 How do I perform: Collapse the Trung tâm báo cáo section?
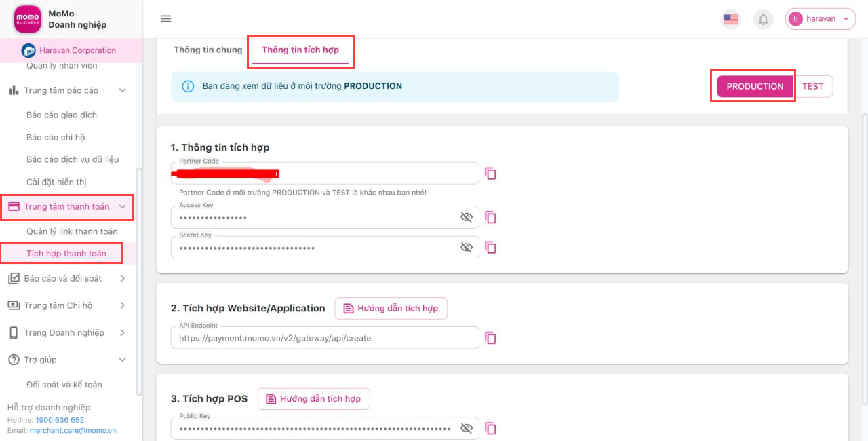pyautogui.click(x=123, y=90)
